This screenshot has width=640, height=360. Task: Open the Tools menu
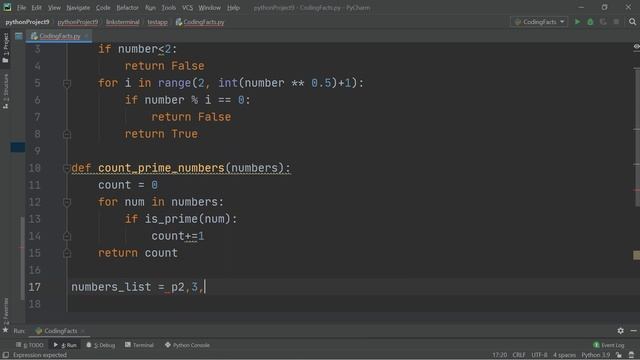tap(169, 8)
